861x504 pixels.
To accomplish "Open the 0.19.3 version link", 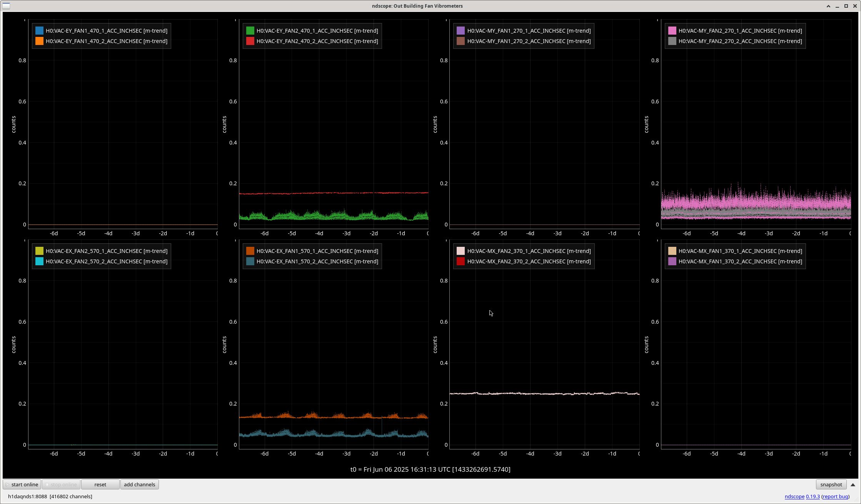I will tap(813, 496).
